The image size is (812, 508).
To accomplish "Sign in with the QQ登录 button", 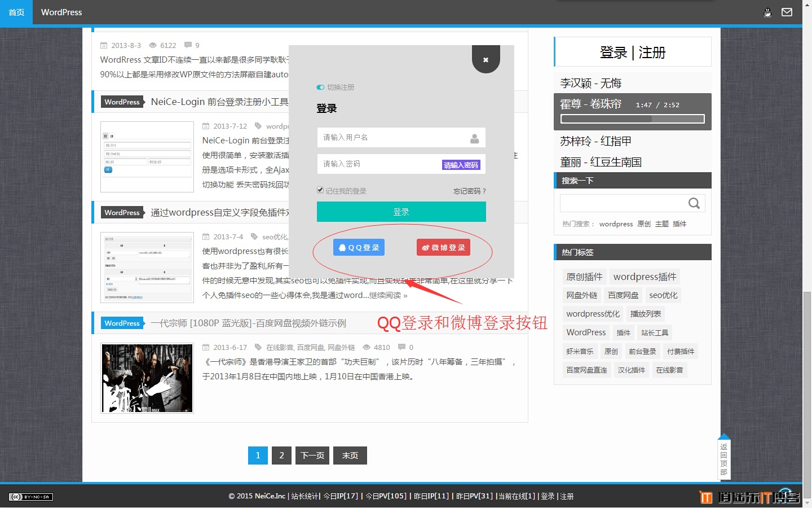I will 359,247.
